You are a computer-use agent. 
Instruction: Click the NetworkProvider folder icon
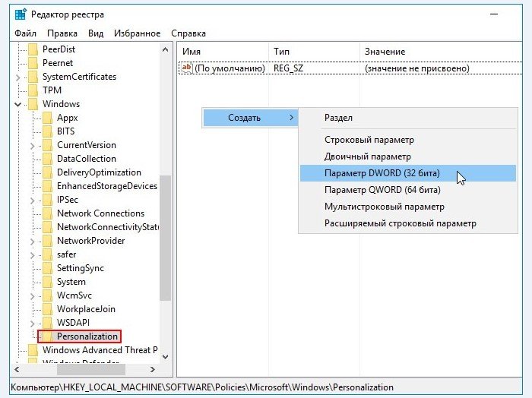point(47,241)
